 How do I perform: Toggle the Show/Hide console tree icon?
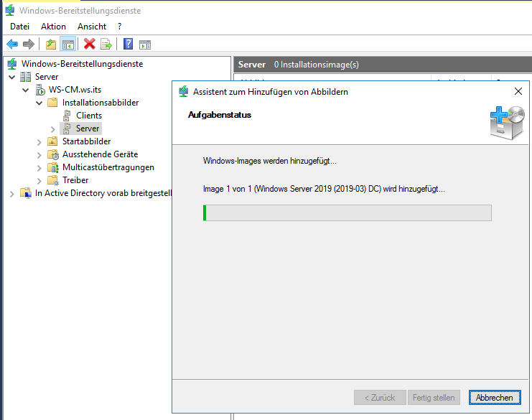[x=68, y=44]
